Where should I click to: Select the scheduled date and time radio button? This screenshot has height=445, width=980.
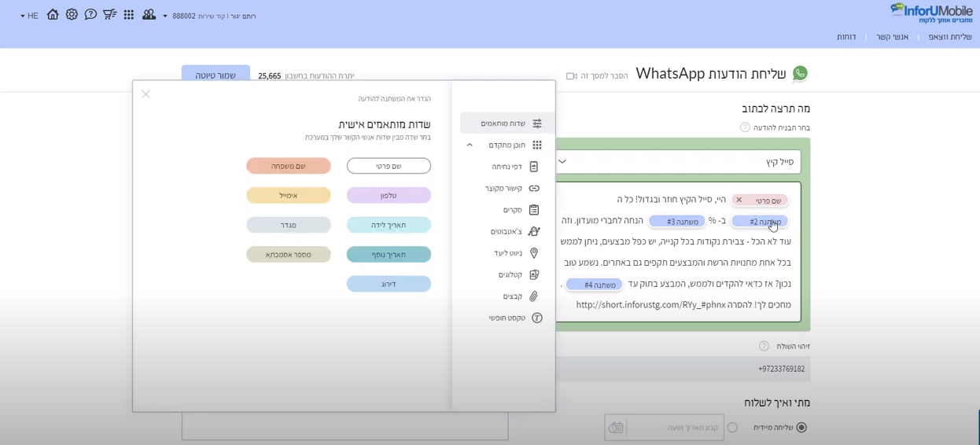732,428
